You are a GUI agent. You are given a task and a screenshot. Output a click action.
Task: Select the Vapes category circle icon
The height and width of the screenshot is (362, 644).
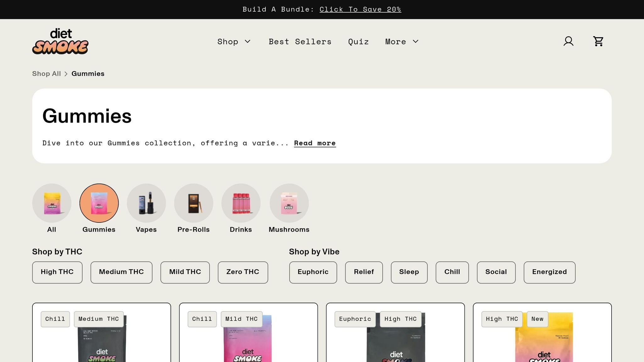(146, 203)
